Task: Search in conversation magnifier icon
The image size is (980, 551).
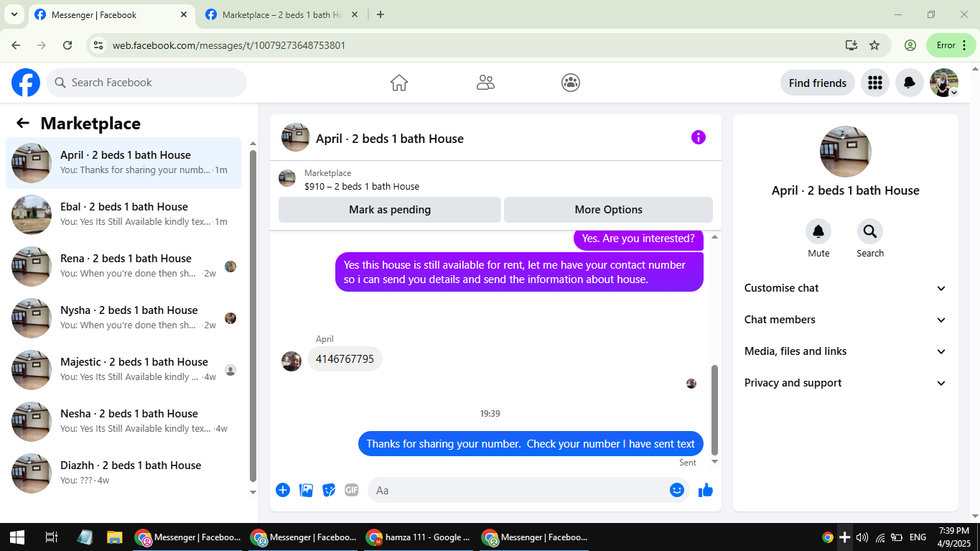Action: 870,231
